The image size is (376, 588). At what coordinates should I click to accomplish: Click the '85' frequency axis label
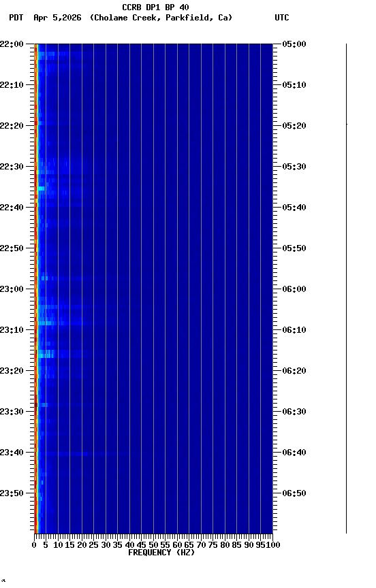point(236,546)
